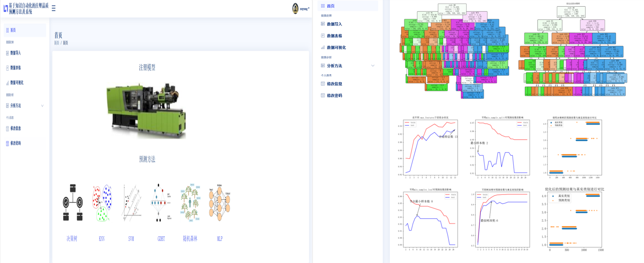The width and height of the screenshot is (644, 263).
Task: Open 修改密码 in the left sidebar
Action: 16,143
